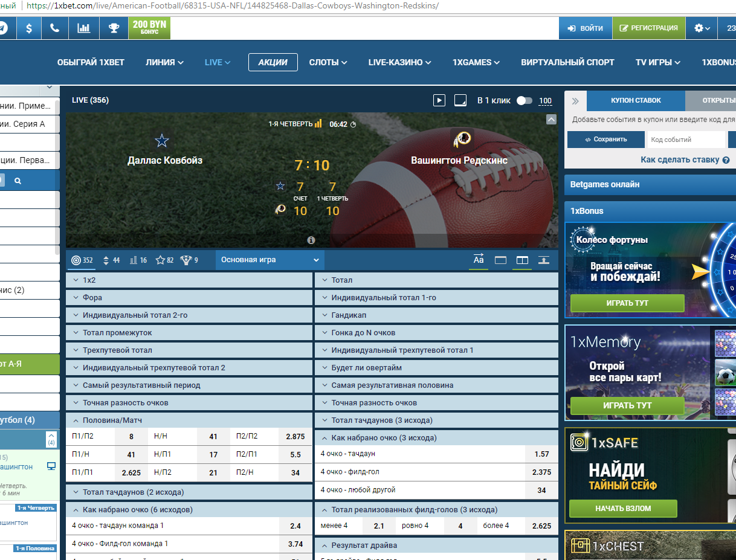736x560 pixels.
Task: Select the star favorites filter with 82
Action: [x=164, y=260]
